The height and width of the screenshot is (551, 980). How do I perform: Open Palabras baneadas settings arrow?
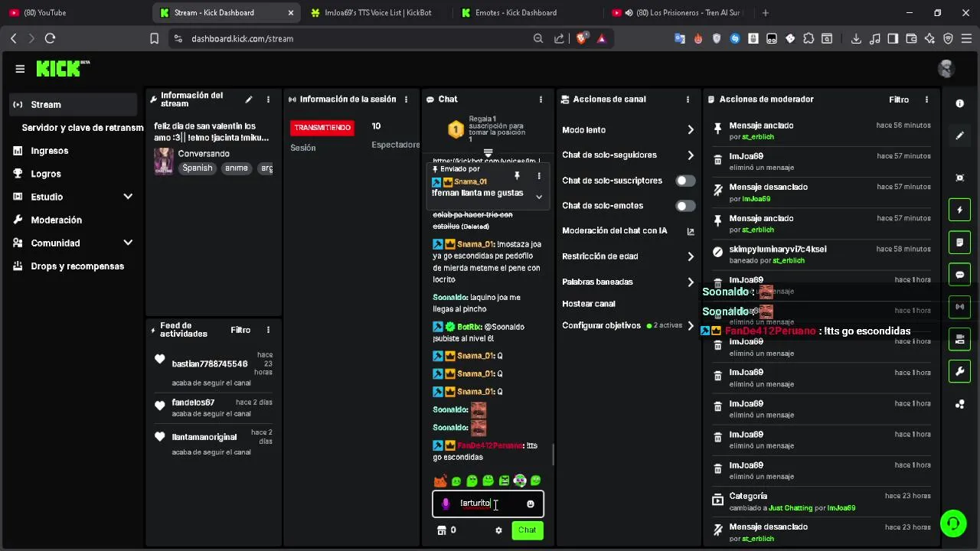(x=690, y=282)
